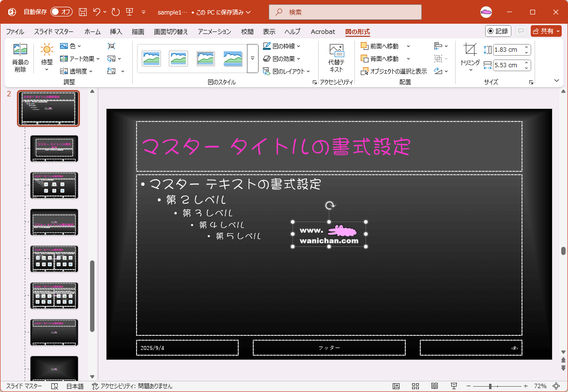Viewport: 568px width, 392px height.
Task: Click Bring Forward (前面へ移動) button
Action: 380,46
